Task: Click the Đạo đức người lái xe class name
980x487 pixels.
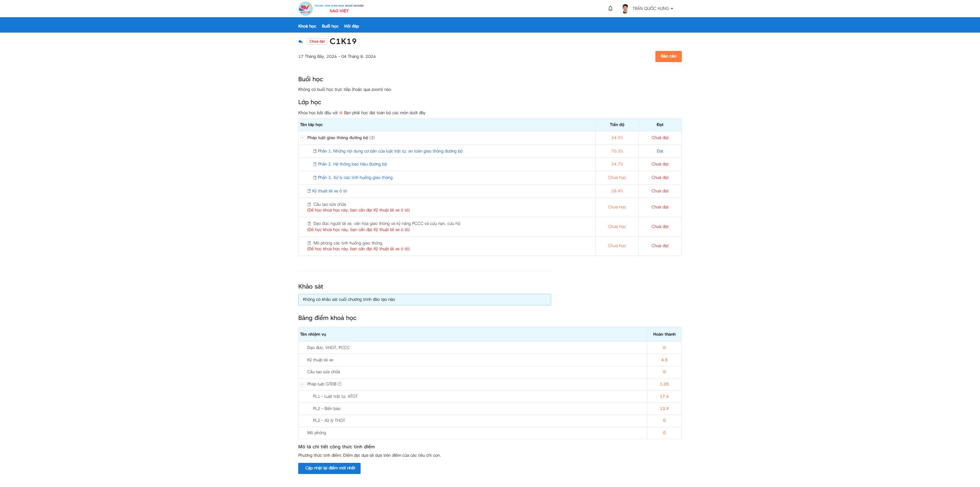Action: coord(387,224)
